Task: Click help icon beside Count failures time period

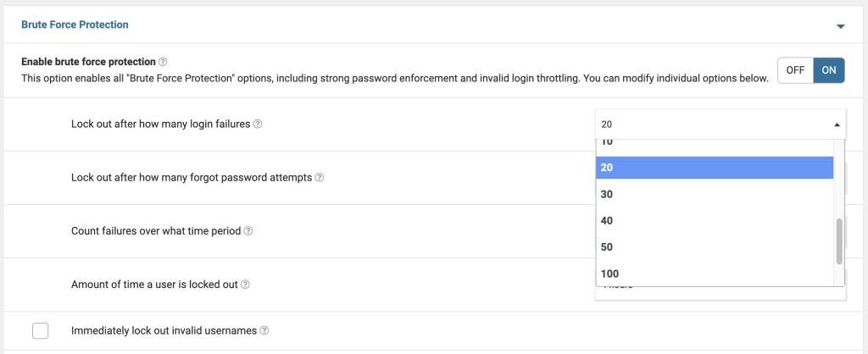Action: click(x=249, y=230)
